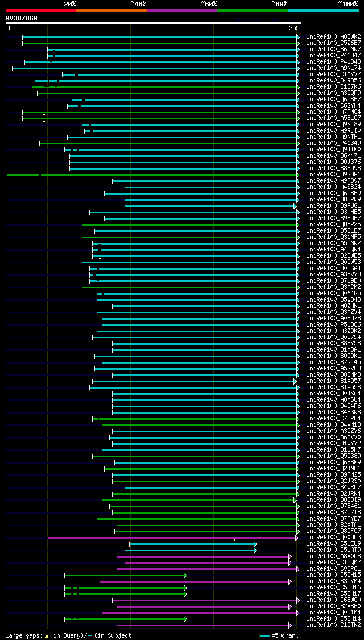The image size is (364, 640).
Task: Click the UniRef100_C7QRF4 hit name
Action: click(333, 419)
